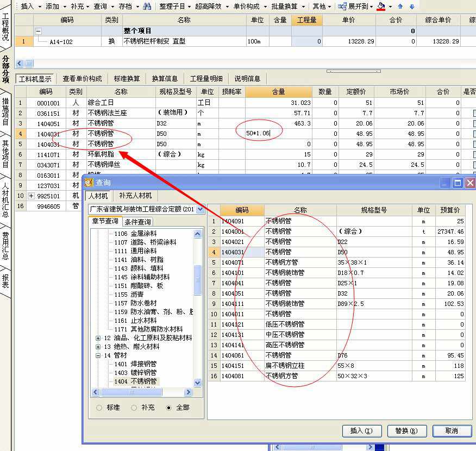The width and height of the screenshot is (476, 451).
Task: Click the binoculars find icon in toolbar
Action: (147, 7)
